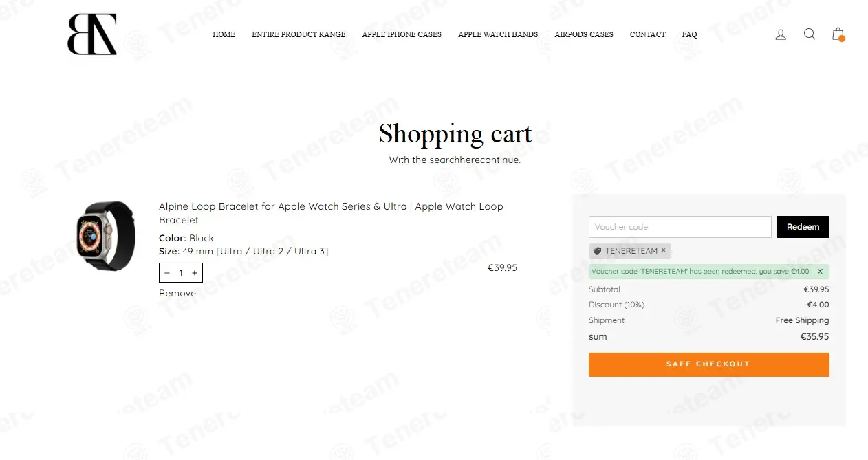
Task: Select the -€4.00 discount amount
Action: point(816,305)
